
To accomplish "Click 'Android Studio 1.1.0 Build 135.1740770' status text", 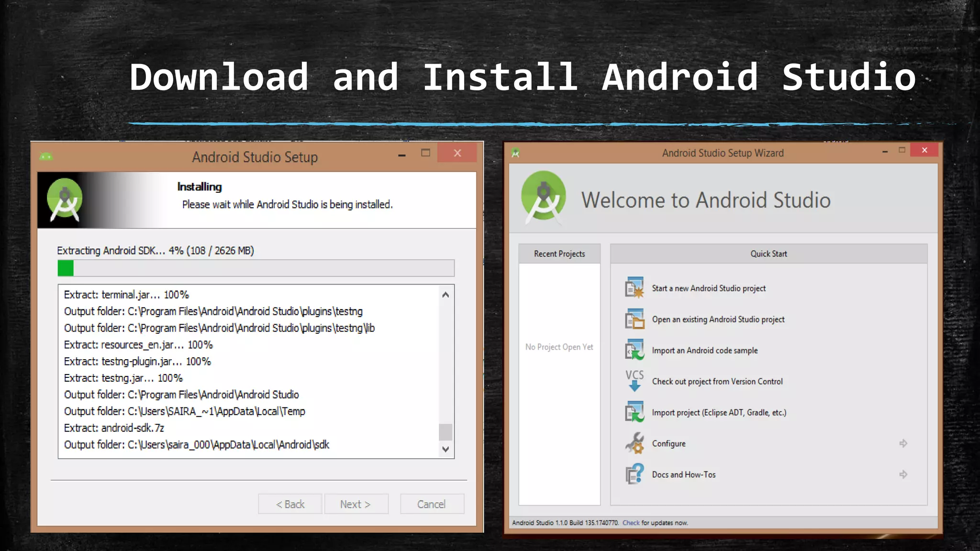I will [565, 523].
